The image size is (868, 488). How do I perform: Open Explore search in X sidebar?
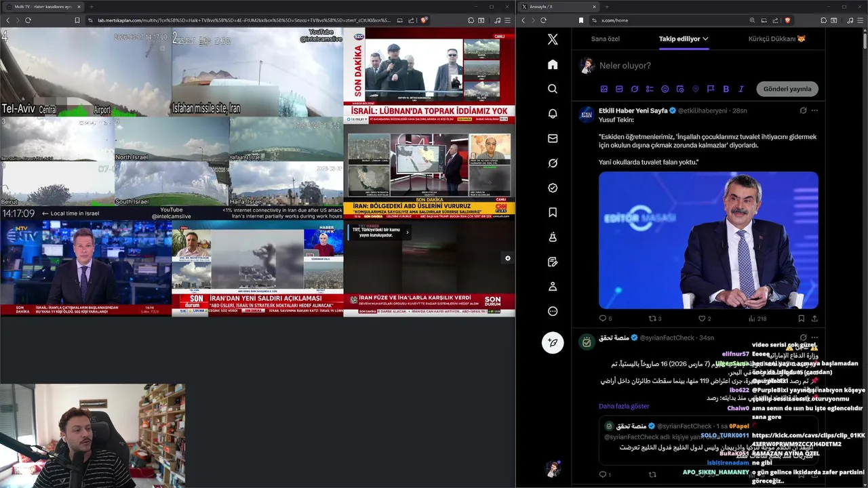(x=553, y=89)
